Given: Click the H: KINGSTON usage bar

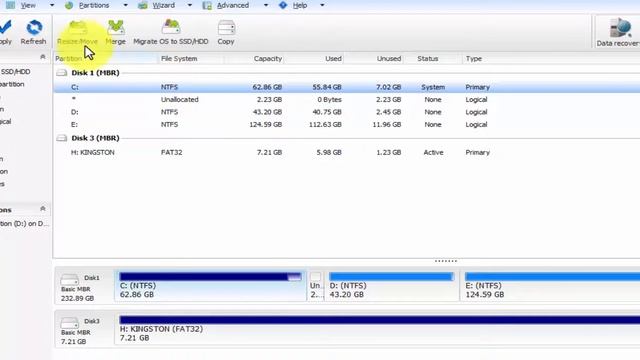Looking at the screenshot, I should point(380,320).
